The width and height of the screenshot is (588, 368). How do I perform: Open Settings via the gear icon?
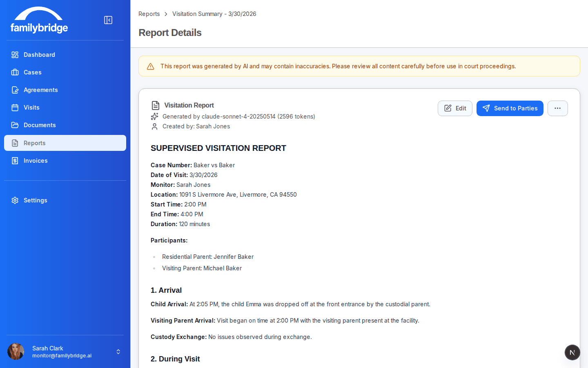pyautogui.click(x=15, y=200)
